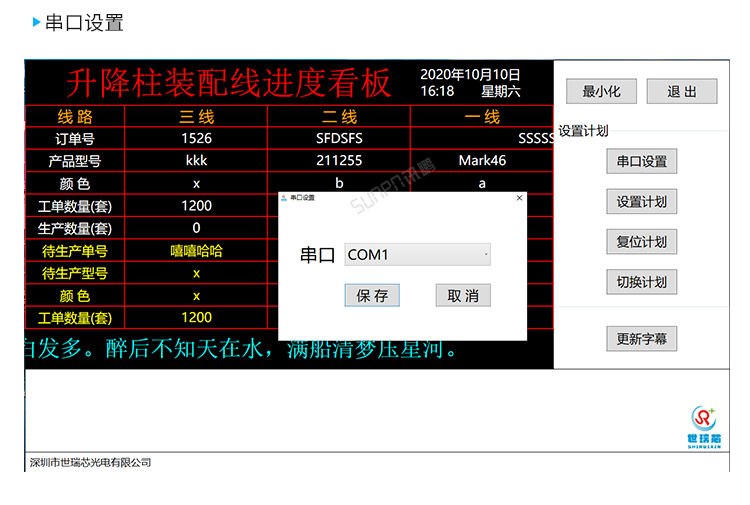
Task: Select the 三线 column header
Action: (196, 117)
